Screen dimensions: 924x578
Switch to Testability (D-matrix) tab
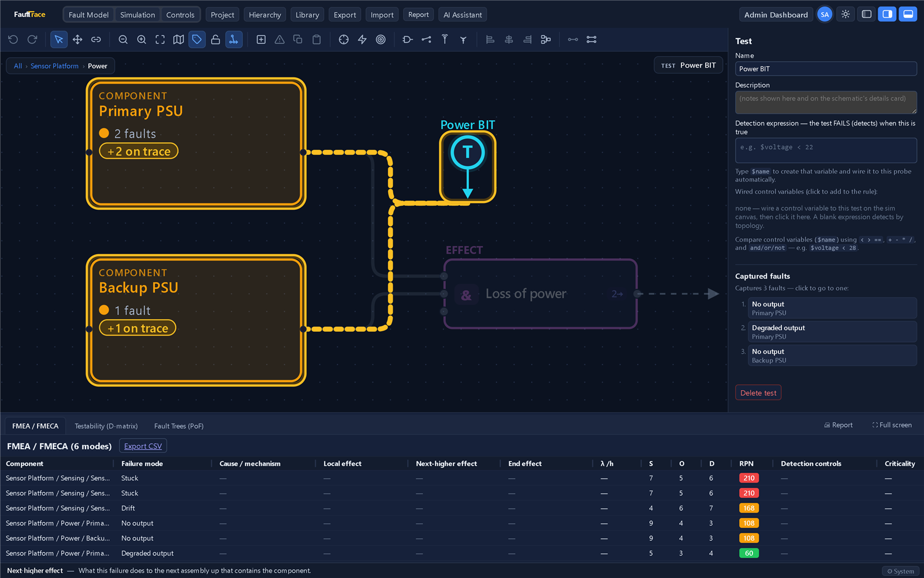106,426
